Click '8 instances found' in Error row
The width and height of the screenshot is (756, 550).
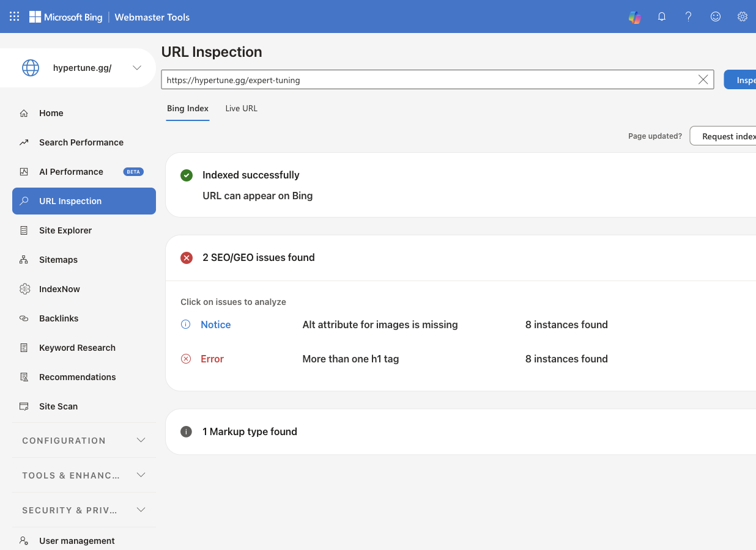pos(566,359)
